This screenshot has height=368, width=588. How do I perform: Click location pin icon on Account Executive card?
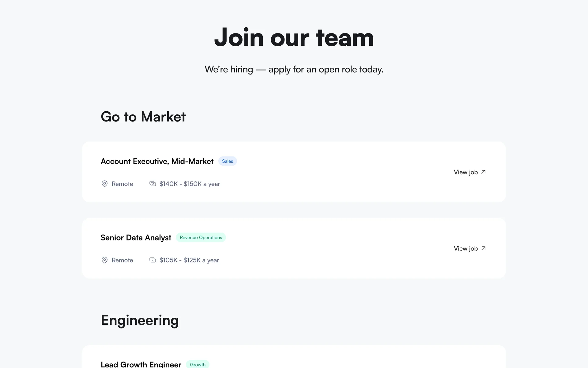coord(104,184)
